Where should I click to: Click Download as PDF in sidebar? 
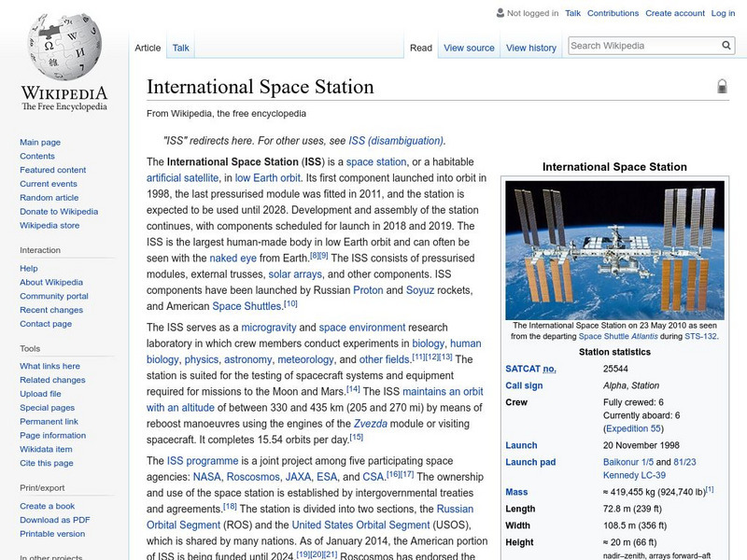55,520
